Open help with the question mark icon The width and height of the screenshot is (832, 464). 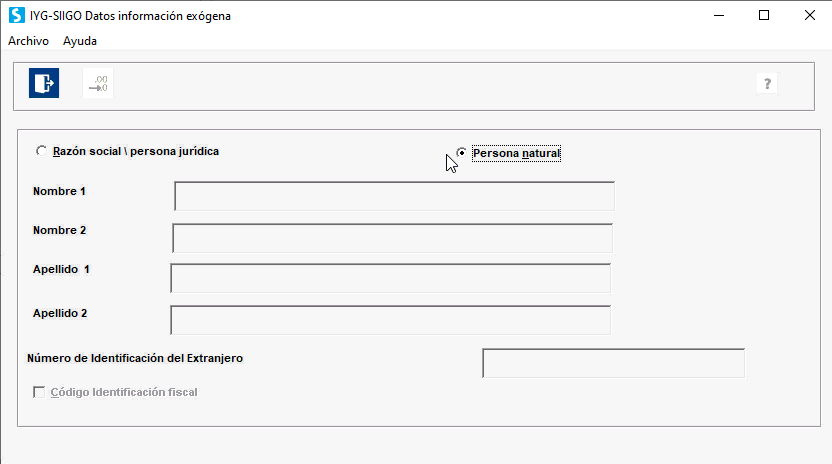[767, 84]
